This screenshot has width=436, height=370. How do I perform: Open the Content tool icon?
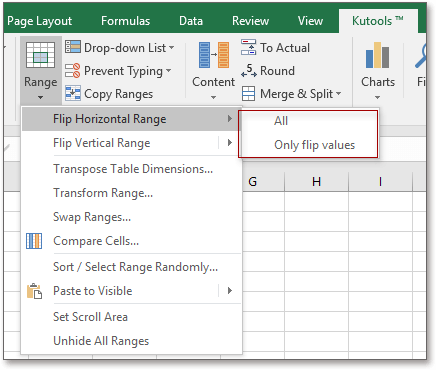click(x=214, y=55)
